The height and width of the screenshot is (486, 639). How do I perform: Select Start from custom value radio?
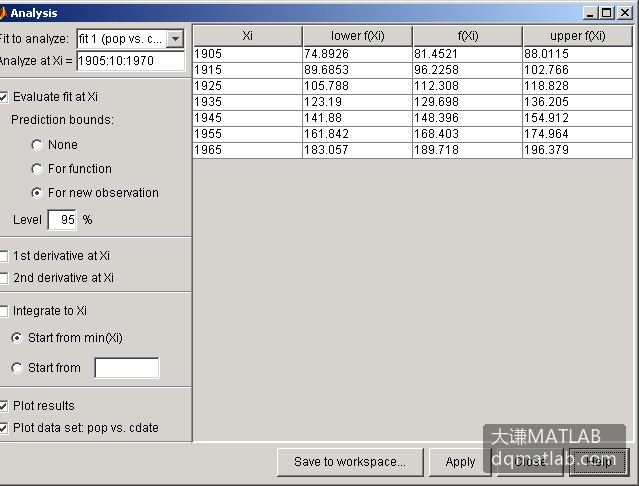[x=17, y=368]
